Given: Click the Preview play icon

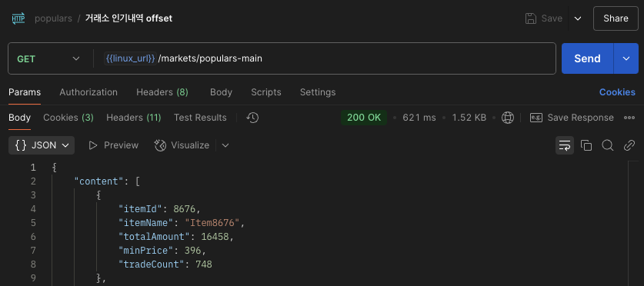Looking at the screenshot, I should [x=93, y=145].
